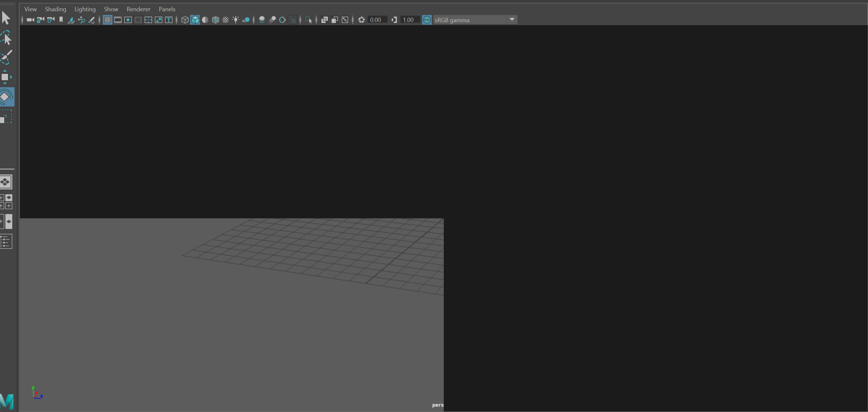Open the Panels menu
Viewport: 868px width, 412px height.
click(167, 9)
